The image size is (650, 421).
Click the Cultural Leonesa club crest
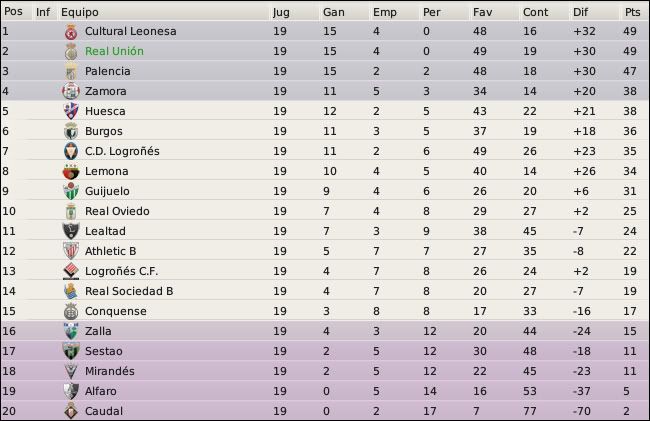pyautogui.click(x=71, y=31)
